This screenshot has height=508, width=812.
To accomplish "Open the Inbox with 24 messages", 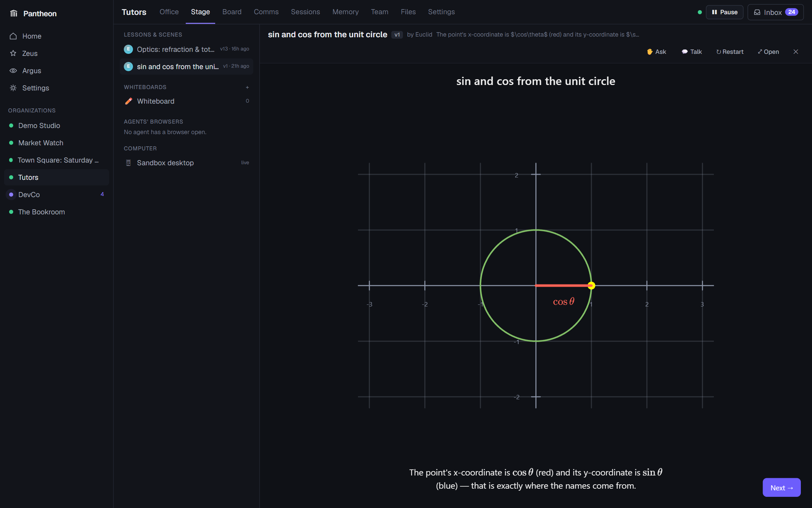I will (x=775, y=12).
